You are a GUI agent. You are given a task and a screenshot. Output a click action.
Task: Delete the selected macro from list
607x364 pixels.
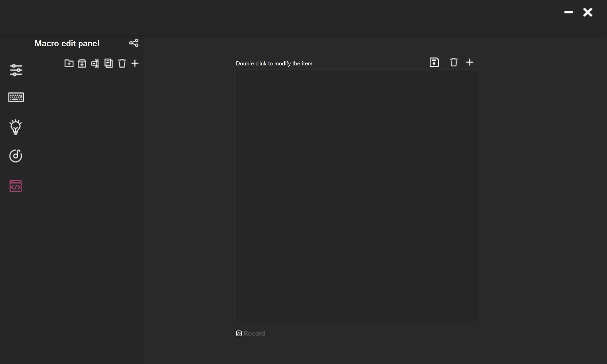click(122, 63)
